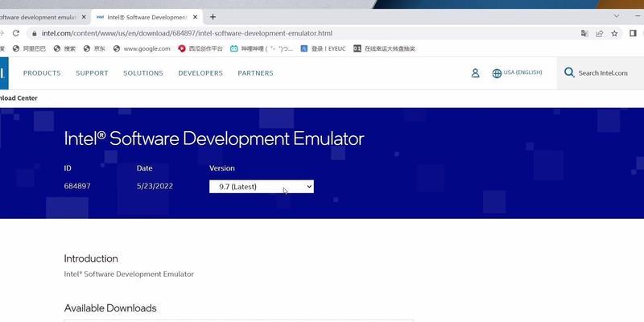Click the ID value 684897
This screenshot has width=644, height=322.
point(77,186)
